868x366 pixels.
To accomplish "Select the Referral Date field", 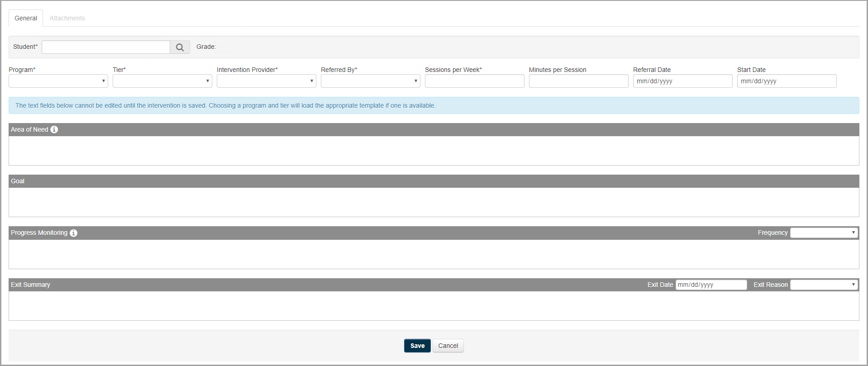I will 683,81.
